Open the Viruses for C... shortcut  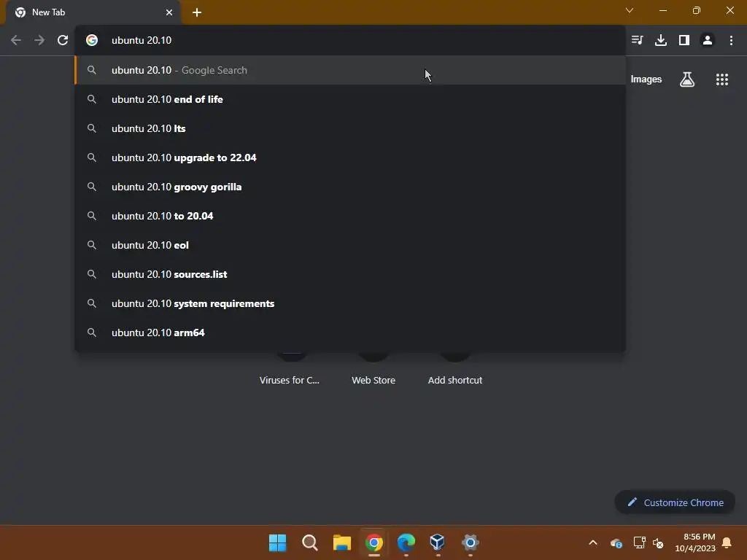pyautogui.click(x=290, y=380)
